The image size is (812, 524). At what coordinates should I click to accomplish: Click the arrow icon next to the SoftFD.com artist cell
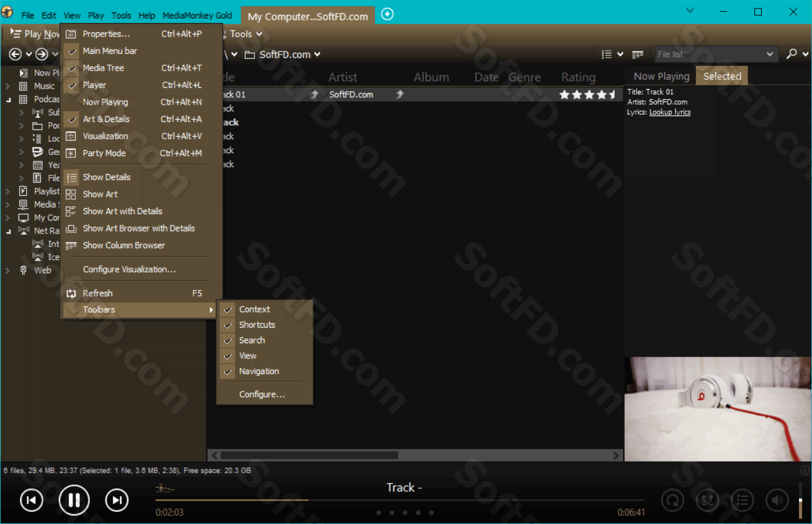point(400,94)
